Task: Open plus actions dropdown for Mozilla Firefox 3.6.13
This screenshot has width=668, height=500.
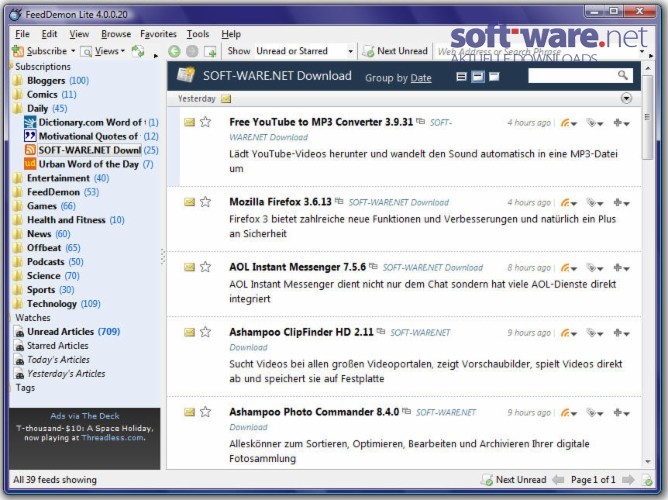Action: pos(622,203)
